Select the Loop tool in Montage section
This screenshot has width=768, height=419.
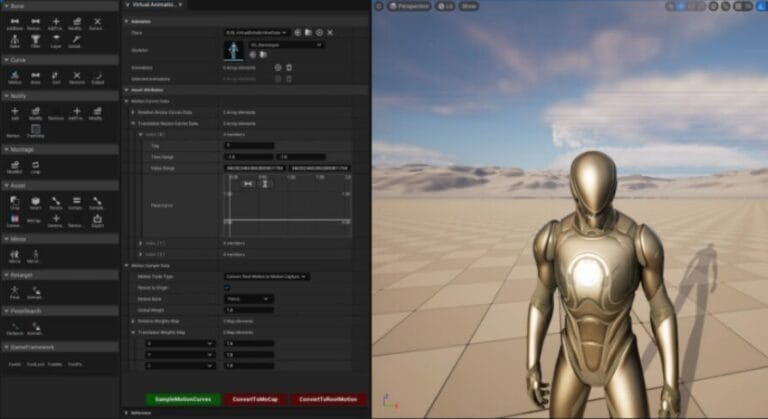pyautogui.click(x=35, y=167)
